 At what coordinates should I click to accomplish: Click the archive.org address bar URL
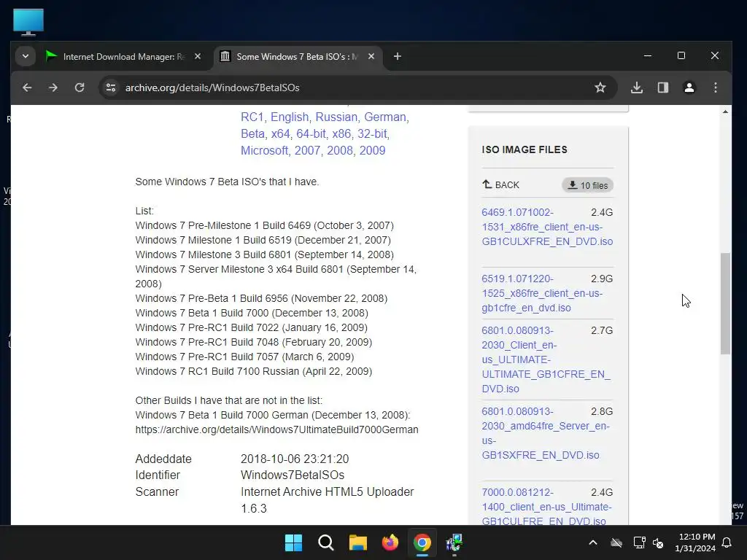pos(212,87)
